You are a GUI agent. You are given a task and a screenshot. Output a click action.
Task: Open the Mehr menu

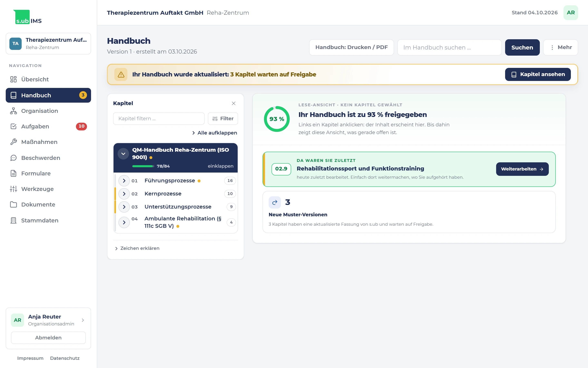560,47
